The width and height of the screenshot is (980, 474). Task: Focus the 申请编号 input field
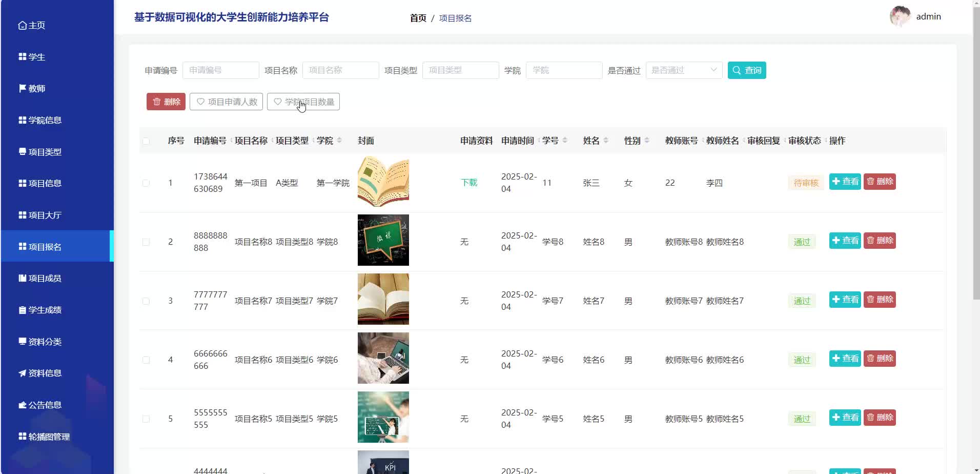click(221, 70)
